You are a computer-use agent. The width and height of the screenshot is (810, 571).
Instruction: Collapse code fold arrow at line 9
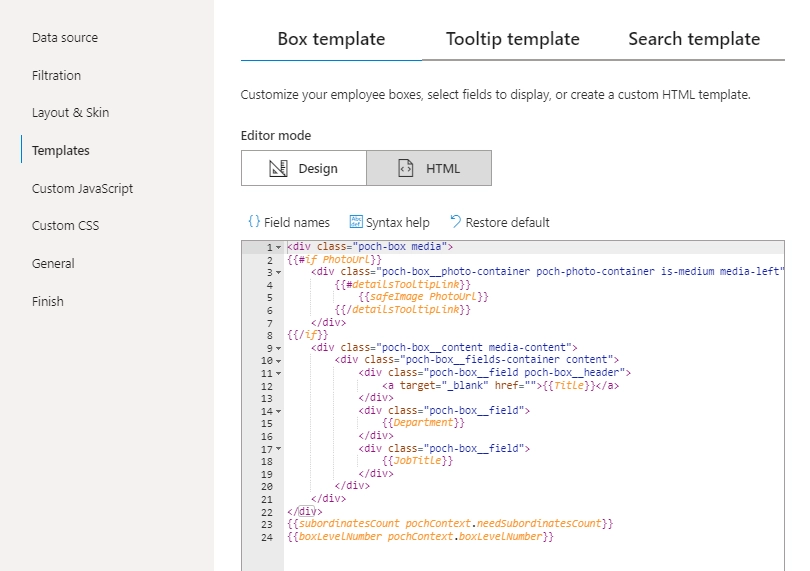(278, 348)
